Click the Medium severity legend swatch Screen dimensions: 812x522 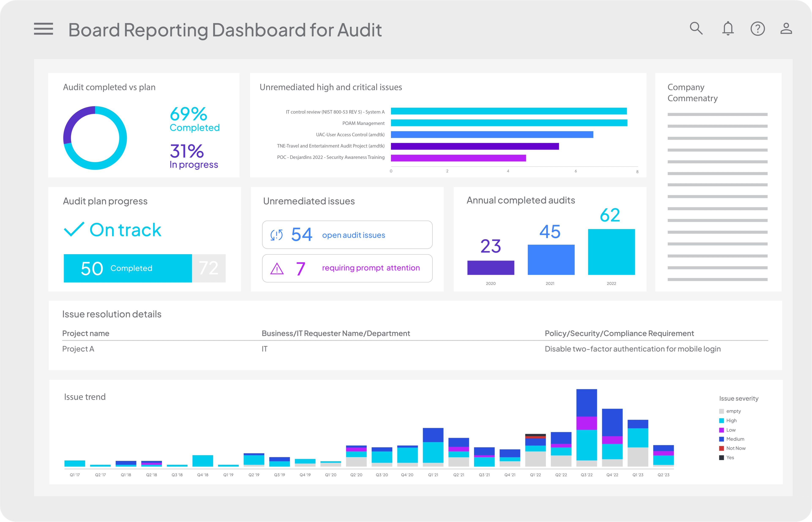(x=721, y=439)
